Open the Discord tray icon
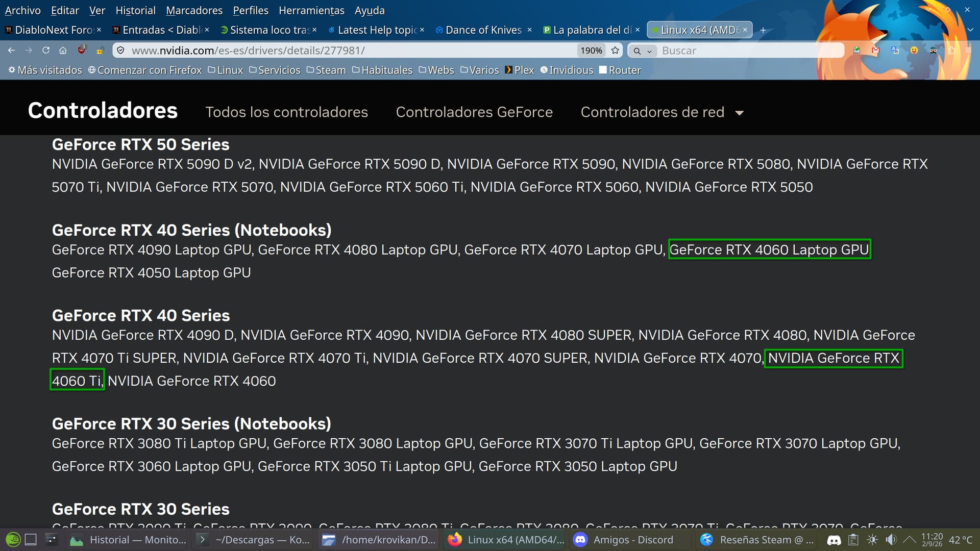The image size is (980, 551). [834, 540]
